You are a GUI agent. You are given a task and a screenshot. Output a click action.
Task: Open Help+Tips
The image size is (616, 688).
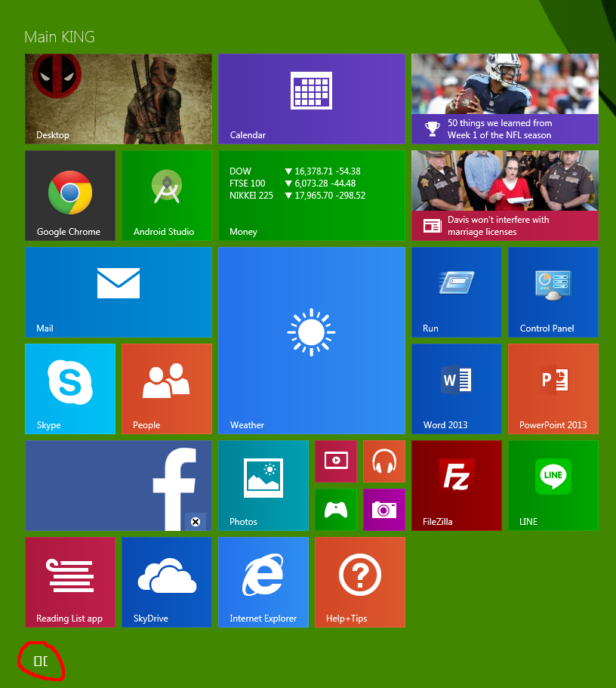(360, 582)
